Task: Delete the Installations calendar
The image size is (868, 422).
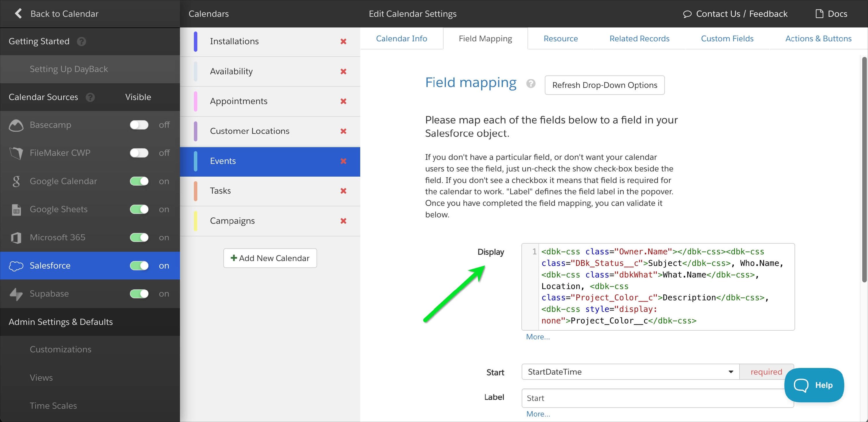Action: point(343,41)
